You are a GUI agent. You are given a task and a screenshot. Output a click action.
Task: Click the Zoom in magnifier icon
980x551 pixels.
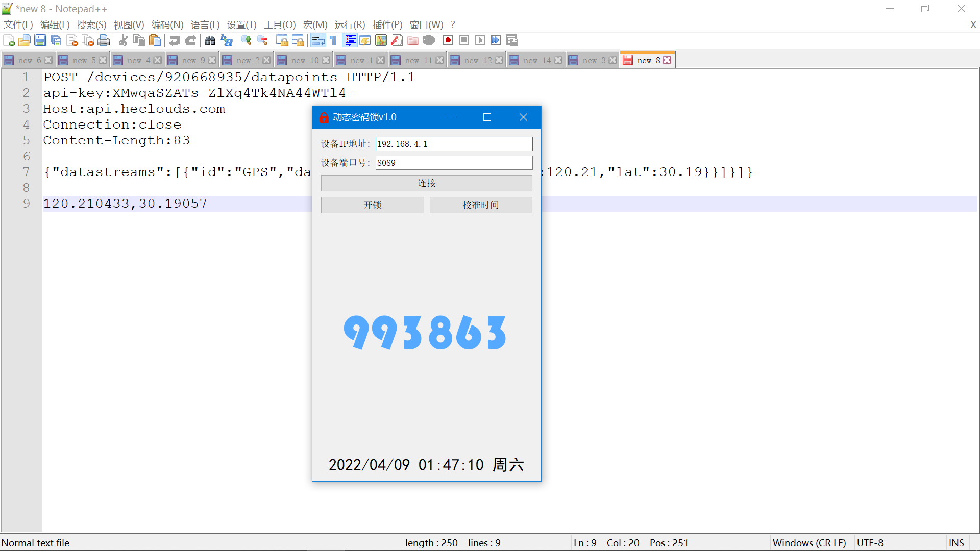246,40
